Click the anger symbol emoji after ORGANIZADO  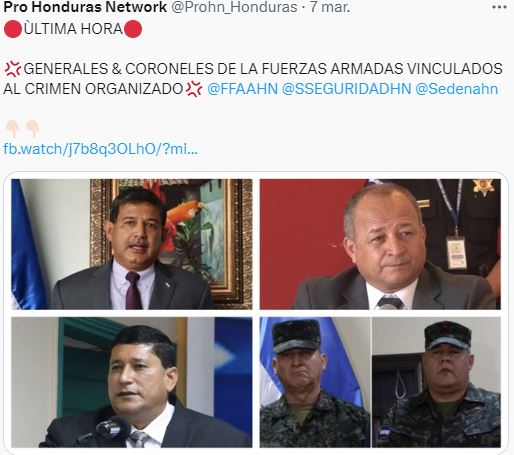point(194,89)
